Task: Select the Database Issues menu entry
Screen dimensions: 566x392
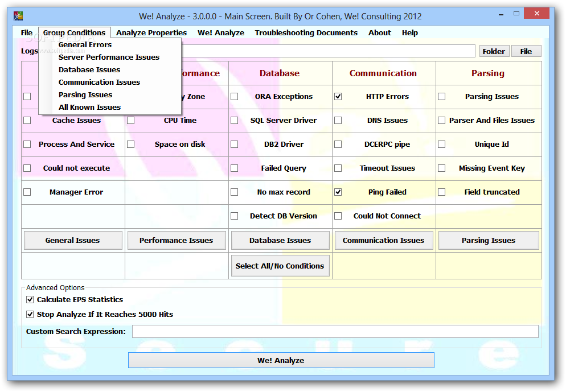Action: point(110,69)
